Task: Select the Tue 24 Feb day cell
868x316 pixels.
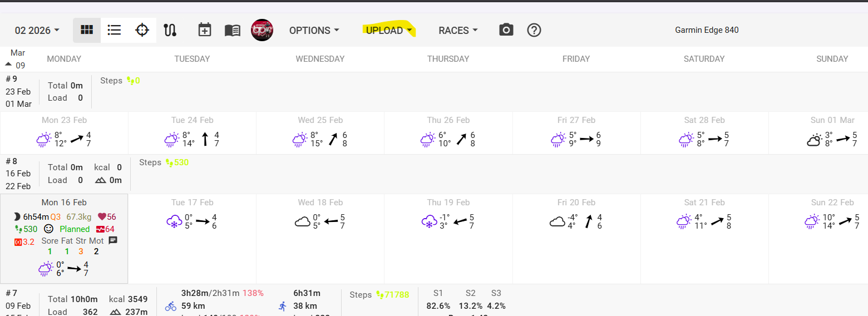Action: (x=192, y=133)
